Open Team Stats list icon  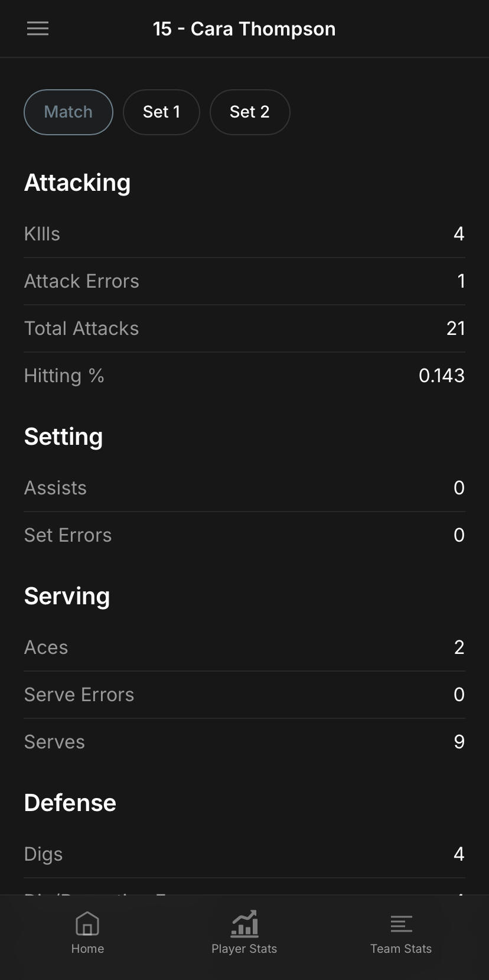click(401, 924)
